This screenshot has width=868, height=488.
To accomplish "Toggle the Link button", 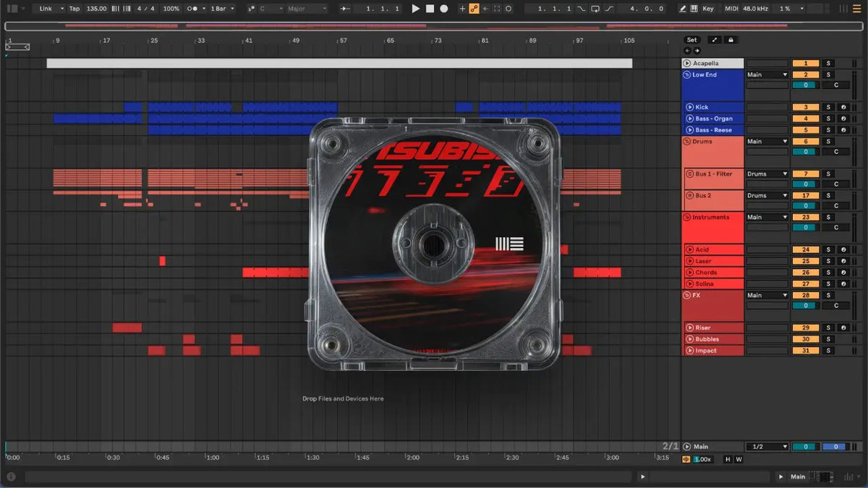I will pos(46,9).
